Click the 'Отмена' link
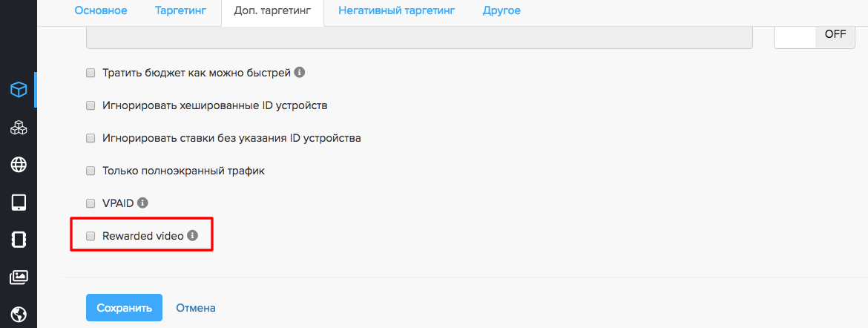The height and width of the screenshot is (328, 868). [196, 308]
